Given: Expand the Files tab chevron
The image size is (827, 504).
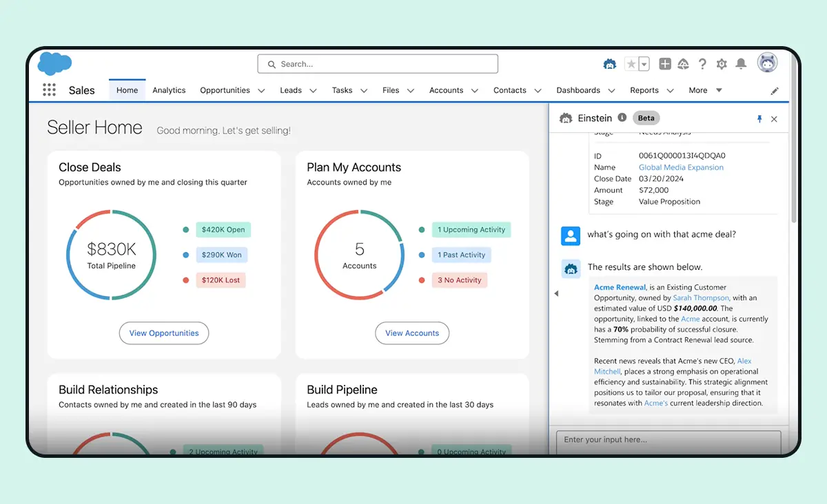Looking at the screenshot, I should 411,91.
